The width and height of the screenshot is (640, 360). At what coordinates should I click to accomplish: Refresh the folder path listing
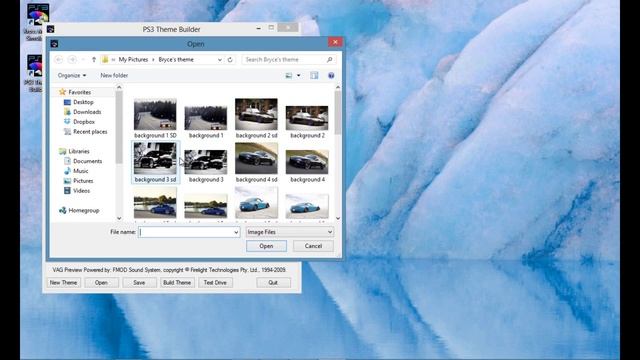pyautogui.click(x=230, y=60)
